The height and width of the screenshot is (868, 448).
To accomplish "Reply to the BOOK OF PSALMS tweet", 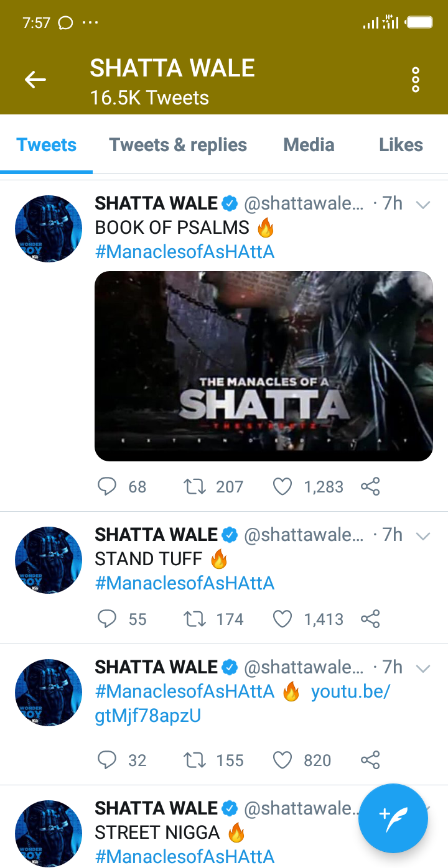I will click(x=107, y=486).
